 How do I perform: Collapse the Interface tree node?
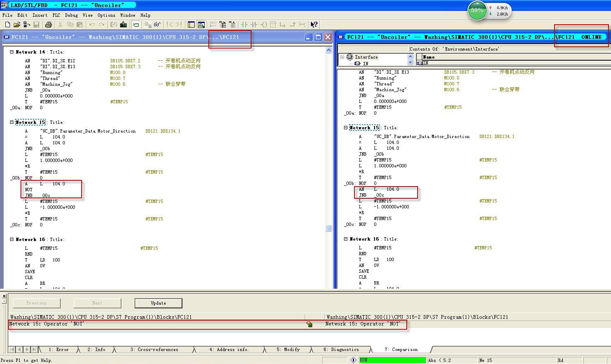click(342, 57)
